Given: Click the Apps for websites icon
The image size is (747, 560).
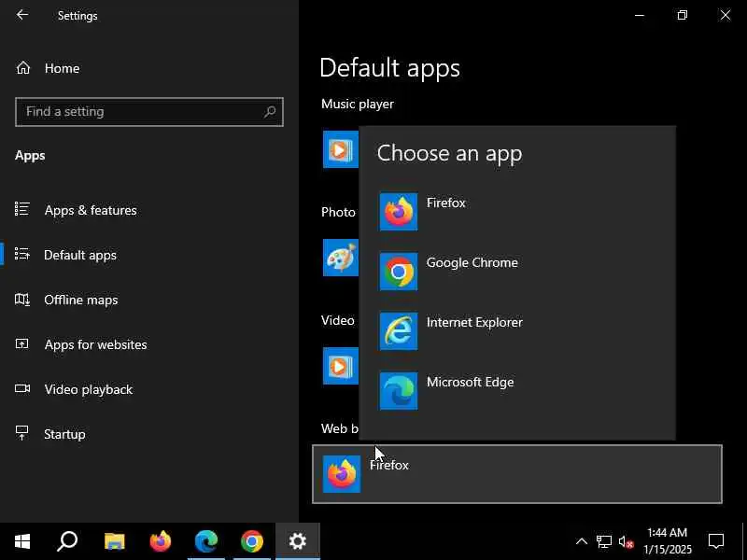Looking at the screenshot, I should (21, 343).
